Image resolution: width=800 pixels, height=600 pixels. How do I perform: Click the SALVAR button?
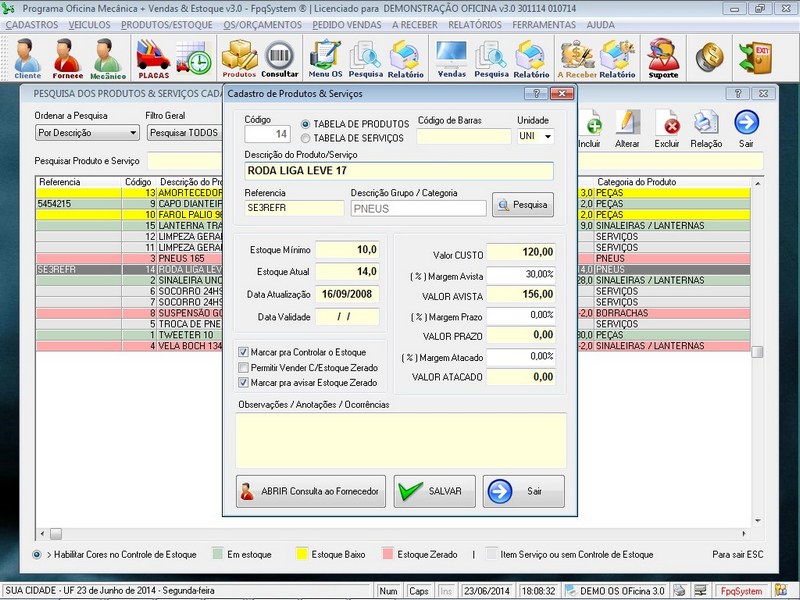pos(434,491)
